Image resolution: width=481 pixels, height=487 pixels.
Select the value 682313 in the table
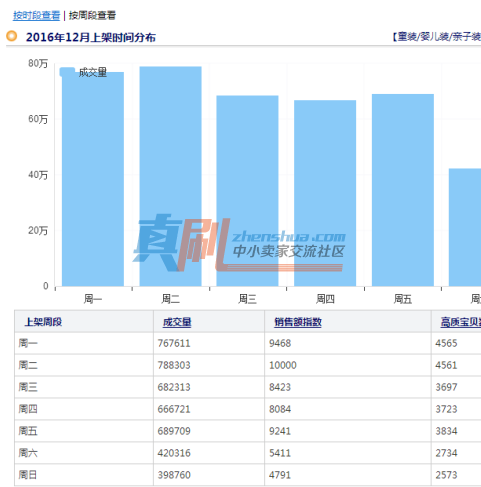174,387
